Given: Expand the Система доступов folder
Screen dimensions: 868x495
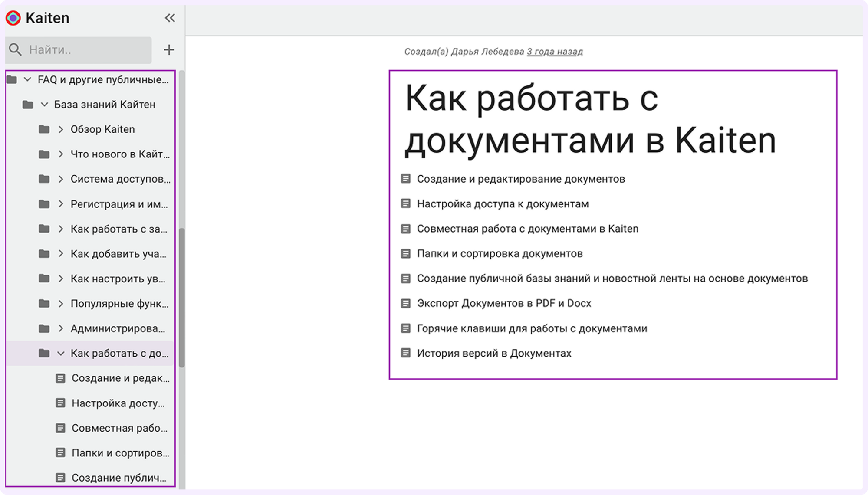Looking at the screenshot, I should pyautogui.click(x=61, y=179).
